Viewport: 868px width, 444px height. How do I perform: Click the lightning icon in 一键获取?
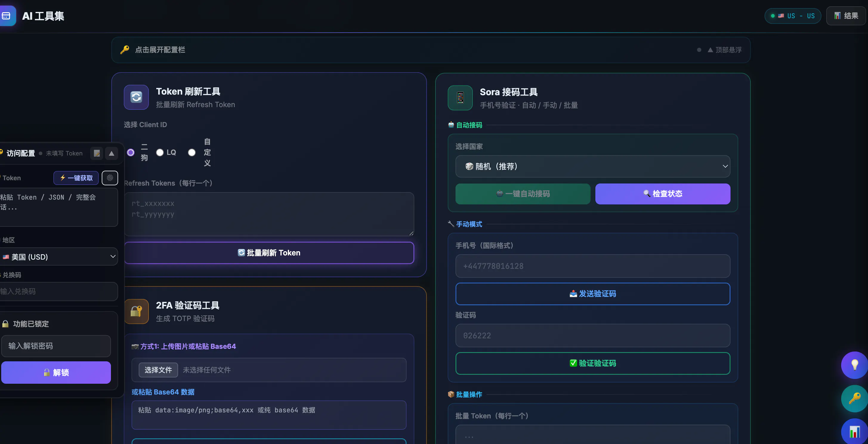(63, 178)
